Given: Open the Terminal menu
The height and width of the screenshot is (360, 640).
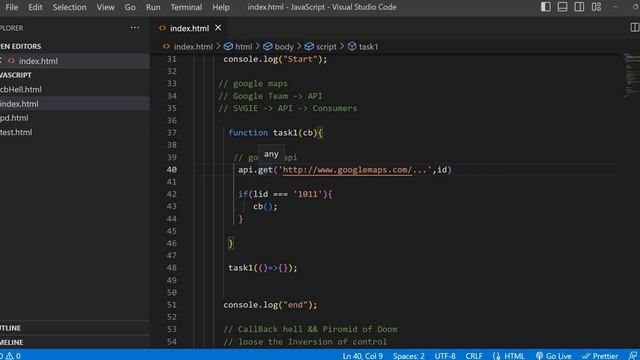Looking at the screenshot, I should pos(186,7).
